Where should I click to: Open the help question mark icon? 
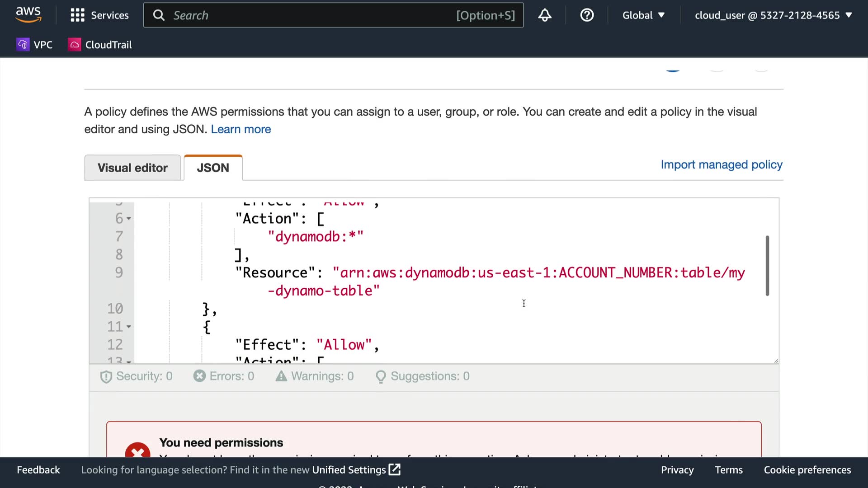(586, 15)
